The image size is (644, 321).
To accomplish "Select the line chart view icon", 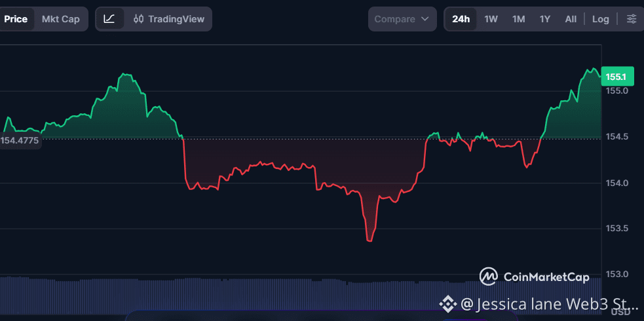I will (109, 19).
